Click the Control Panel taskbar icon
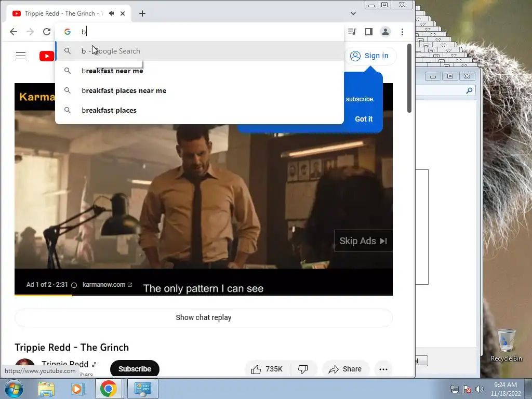532x399 pixels. point(142,389)
